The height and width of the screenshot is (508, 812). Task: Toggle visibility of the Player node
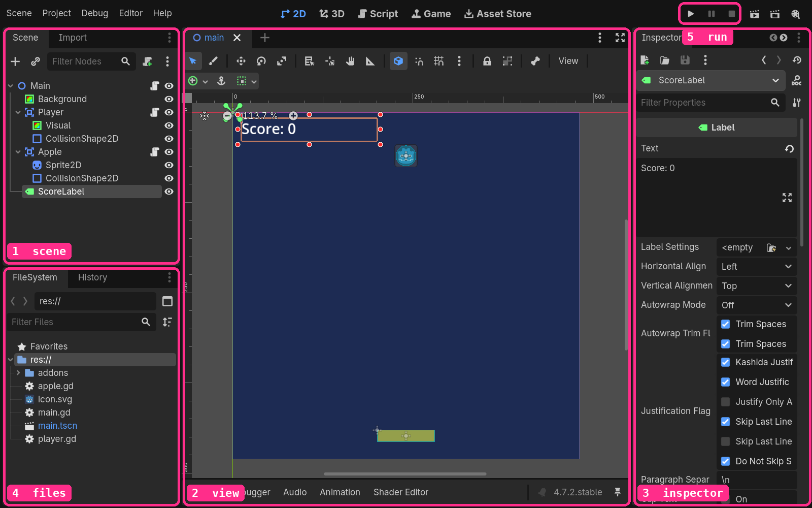[169, 112]
